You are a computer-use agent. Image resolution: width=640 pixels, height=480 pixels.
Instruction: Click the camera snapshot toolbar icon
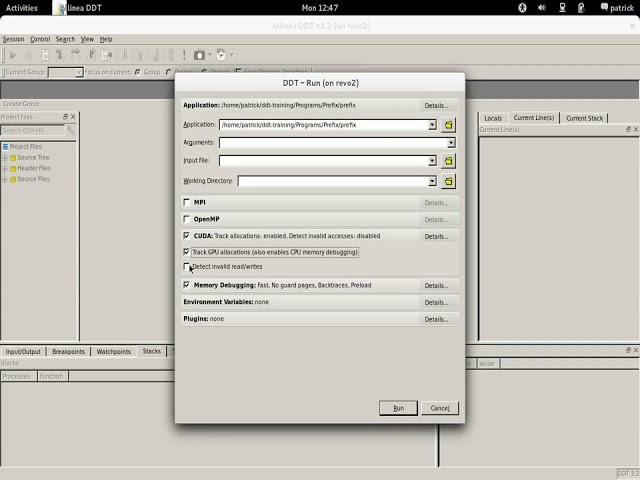(x=199, y=55)
